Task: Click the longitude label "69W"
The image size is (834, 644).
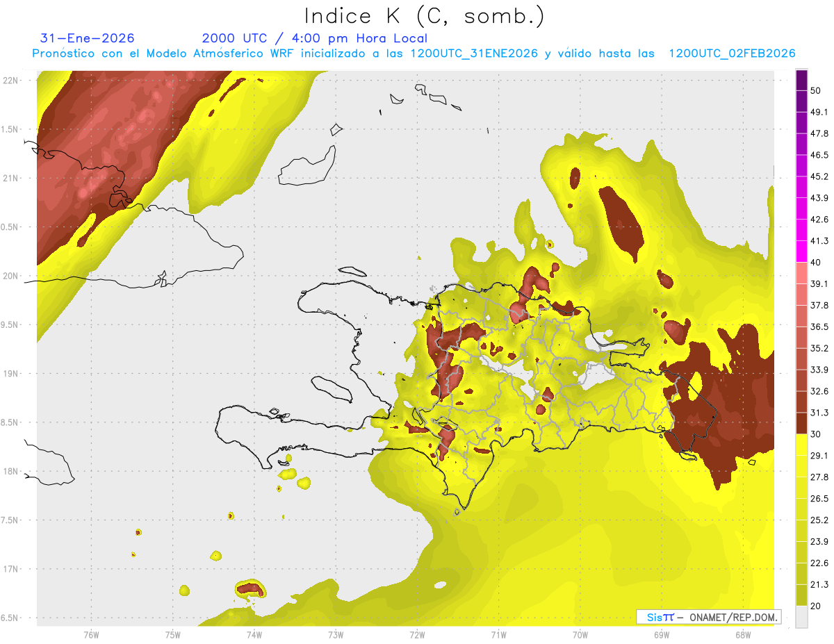Action: (x=661, y=634)
